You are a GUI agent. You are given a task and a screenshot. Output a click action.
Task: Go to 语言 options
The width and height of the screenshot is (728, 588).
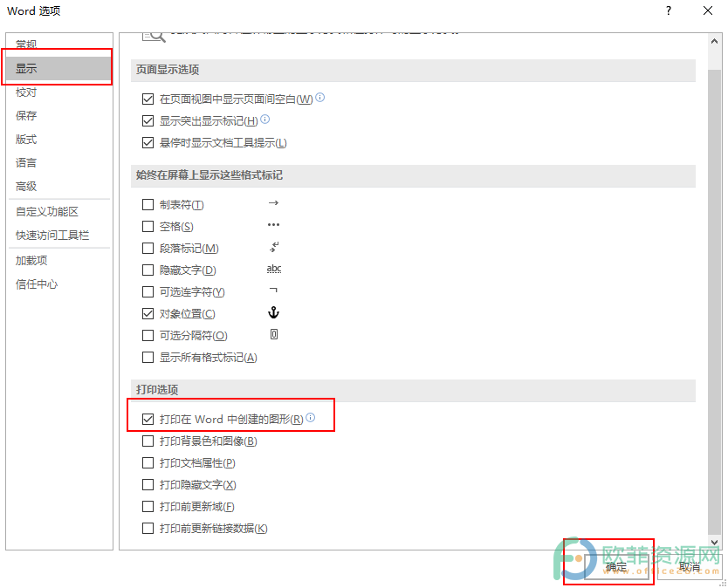pyautogui.click(x=58, y=163)
